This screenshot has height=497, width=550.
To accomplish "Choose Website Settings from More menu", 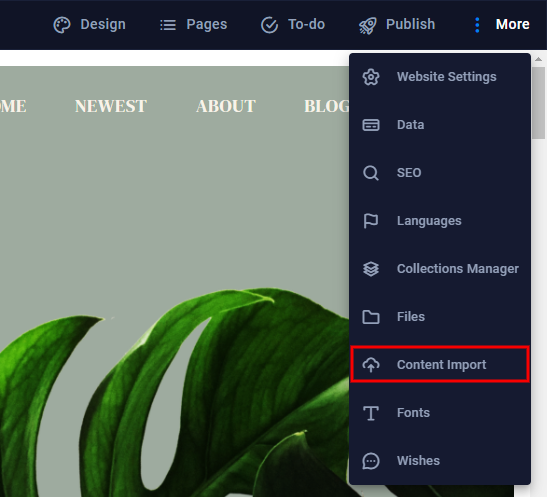I will coord(440,77).
